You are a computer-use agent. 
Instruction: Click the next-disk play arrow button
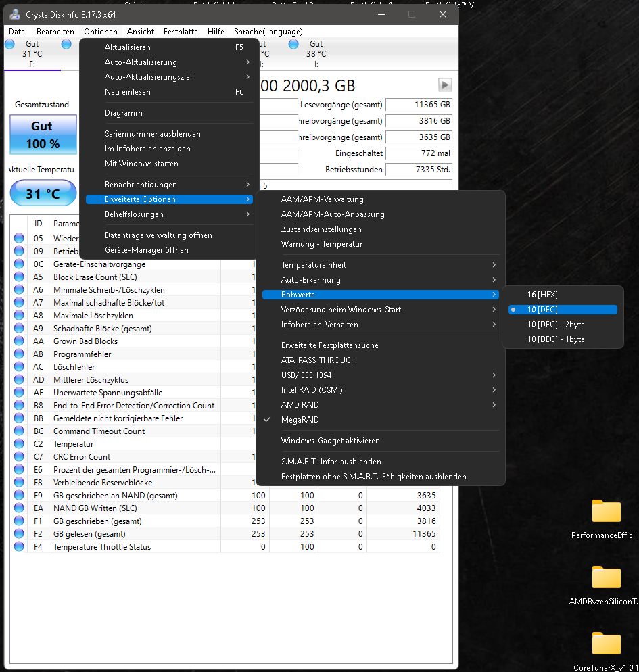pos(445,85)
